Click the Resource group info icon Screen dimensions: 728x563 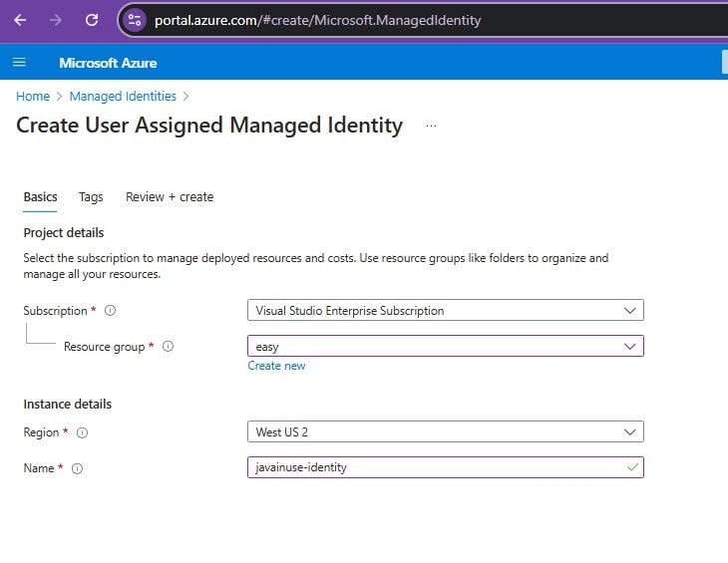(169, 346)
